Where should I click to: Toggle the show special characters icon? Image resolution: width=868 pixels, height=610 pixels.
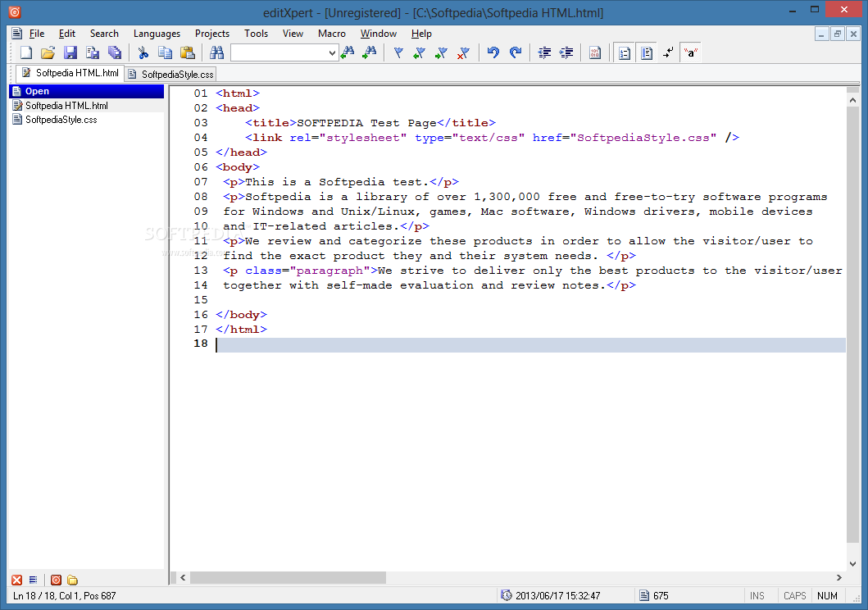click(x=690, y=52)
